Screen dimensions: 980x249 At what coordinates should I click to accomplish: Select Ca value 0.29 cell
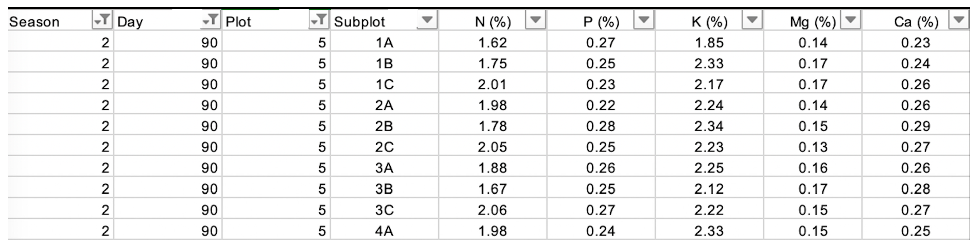pos(915,126)
